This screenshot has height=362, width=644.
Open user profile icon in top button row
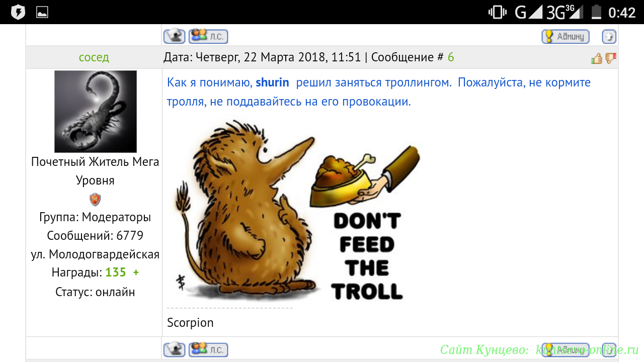[x=175, y=36]
